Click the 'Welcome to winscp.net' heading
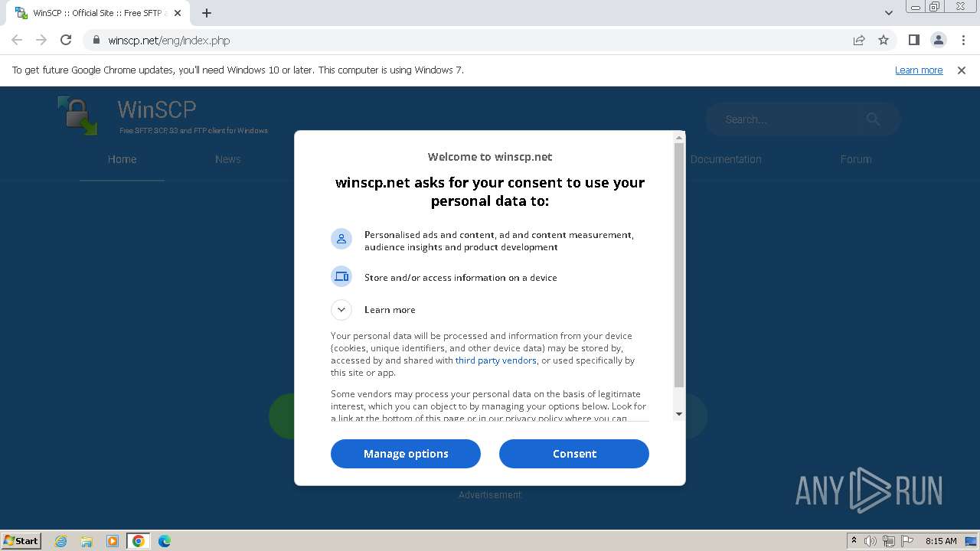Image resolution: width=980 pixels, height=551 pixels. (490, 157)
